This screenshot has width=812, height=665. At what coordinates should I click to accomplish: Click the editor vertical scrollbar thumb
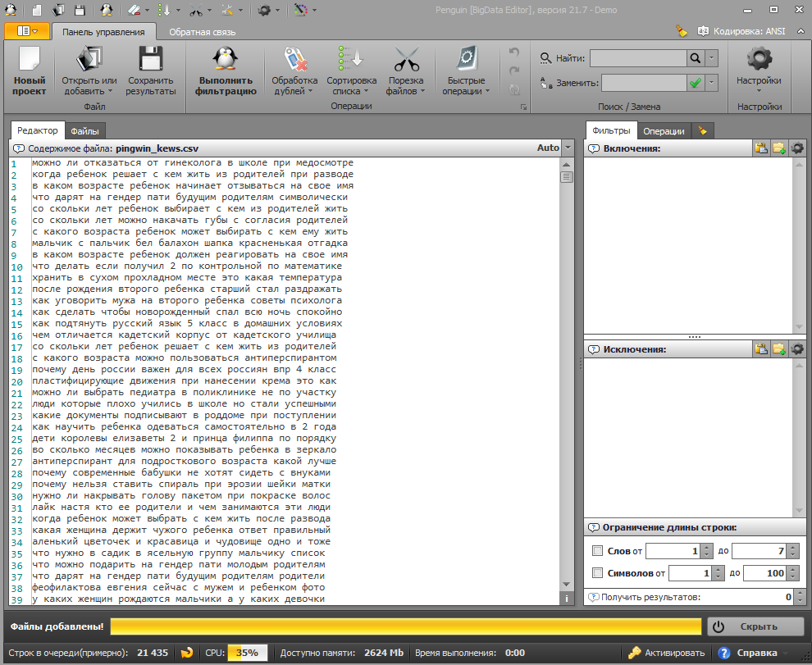pyautogui.click(x=566, y=176)
